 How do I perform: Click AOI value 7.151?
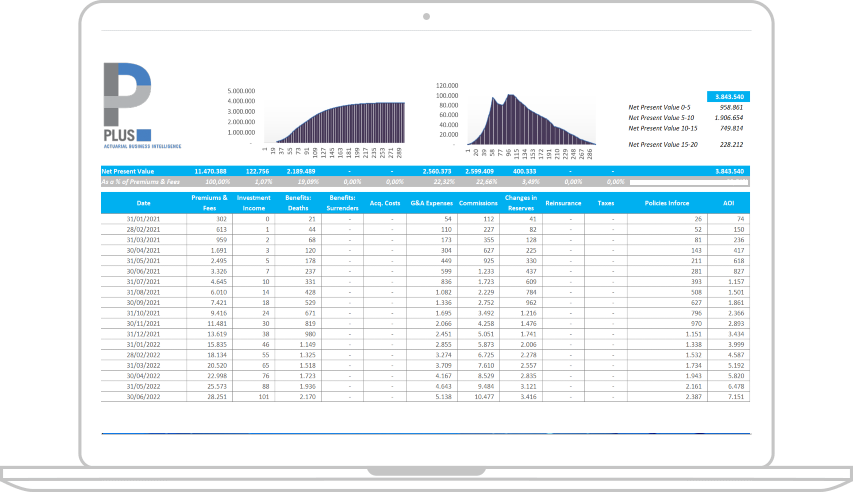pos(736,397)
